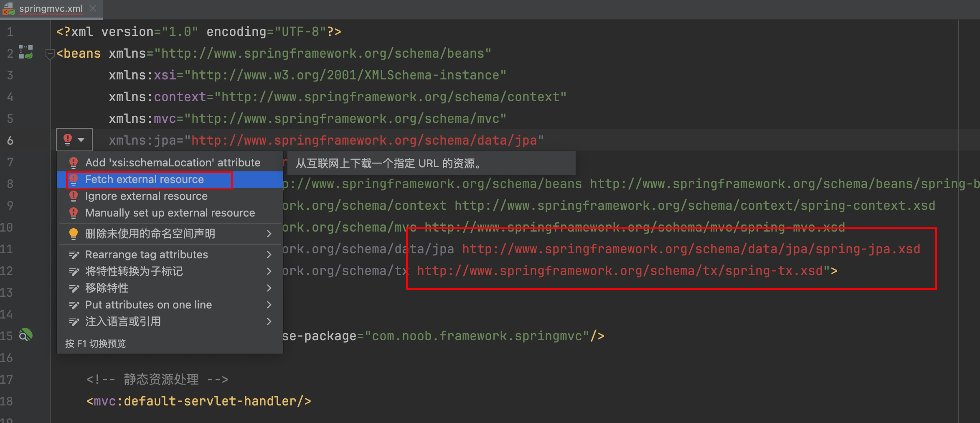Collapse the beans tag fold marker
Viewport: 980px width, 423px height.
pyautogui.click(x=50, y=54)
